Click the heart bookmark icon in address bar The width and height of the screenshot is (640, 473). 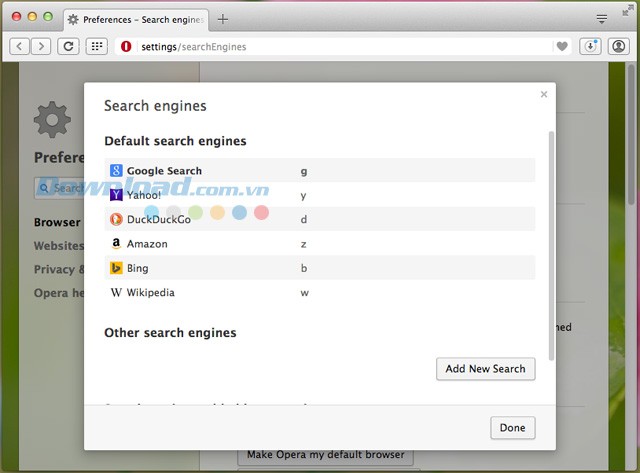click(562, 46)
